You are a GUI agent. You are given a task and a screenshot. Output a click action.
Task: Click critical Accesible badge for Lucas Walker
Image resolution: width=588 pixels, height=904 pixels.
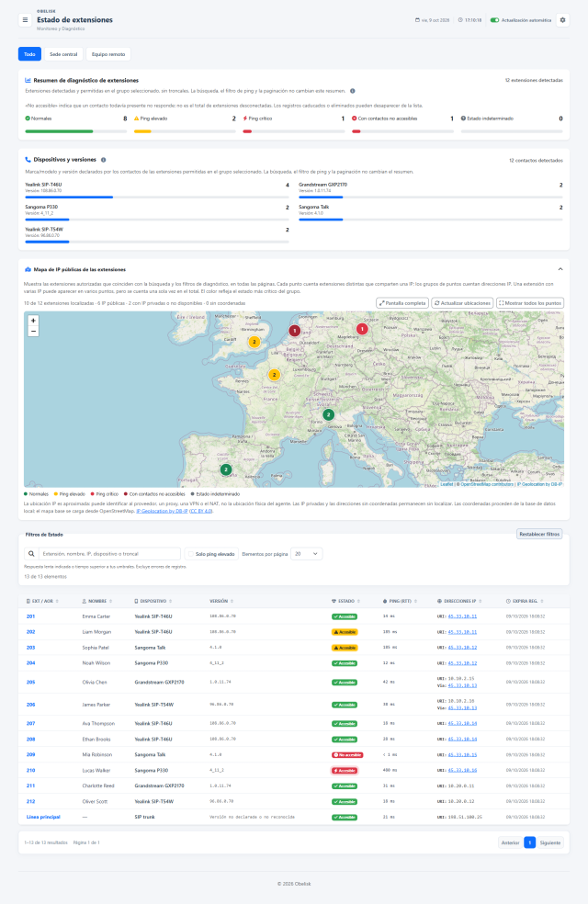345,770
